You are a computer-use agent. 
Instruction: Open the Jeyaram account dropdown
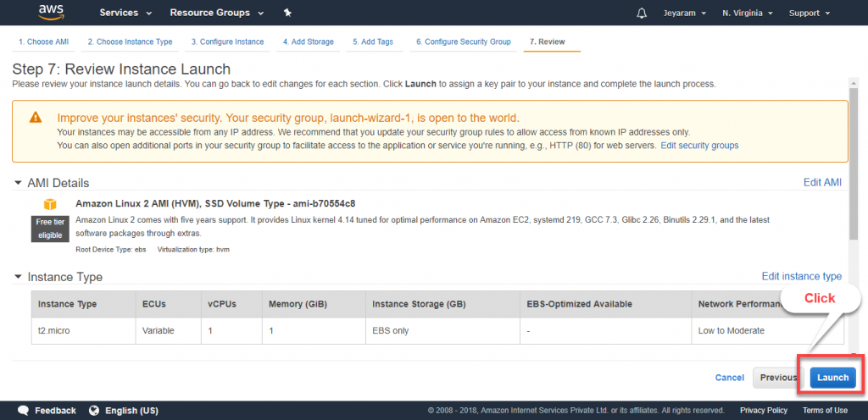[685, 14]
